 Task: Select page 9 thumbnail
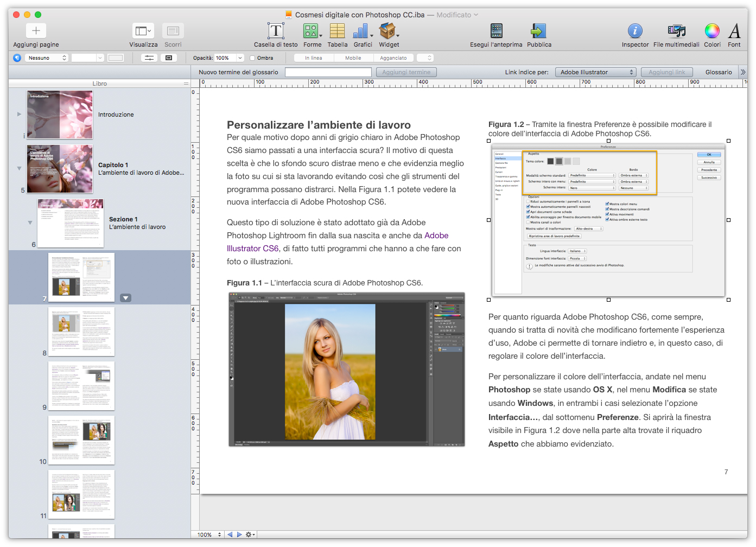tap(81, 386)
